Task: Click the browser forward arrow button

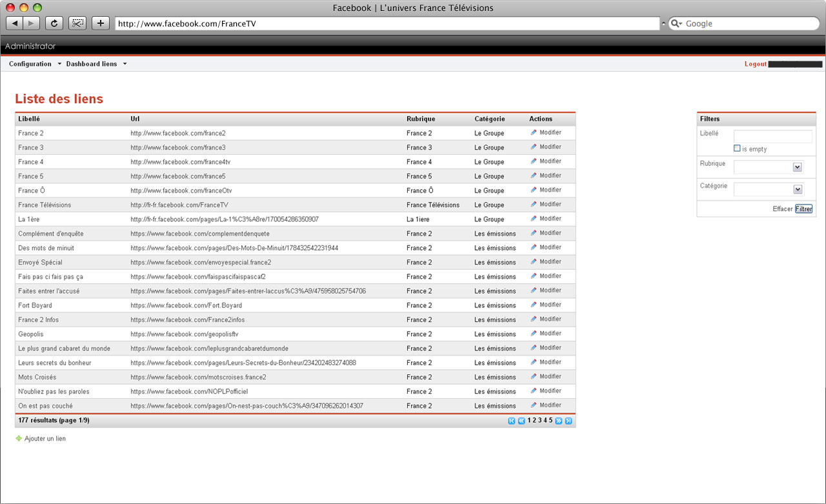Action: [x=32, y=23]
